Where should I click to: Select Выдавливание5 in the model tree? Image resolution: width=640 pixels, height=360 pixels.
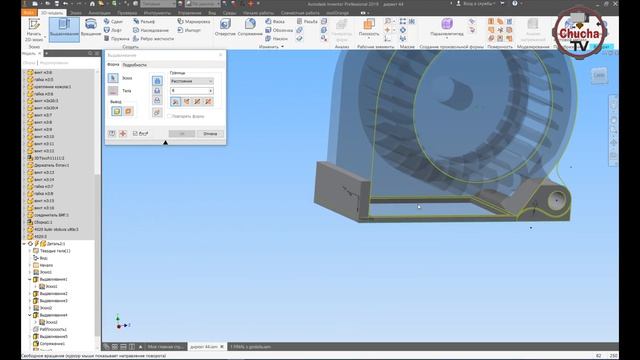pos(50,337)
